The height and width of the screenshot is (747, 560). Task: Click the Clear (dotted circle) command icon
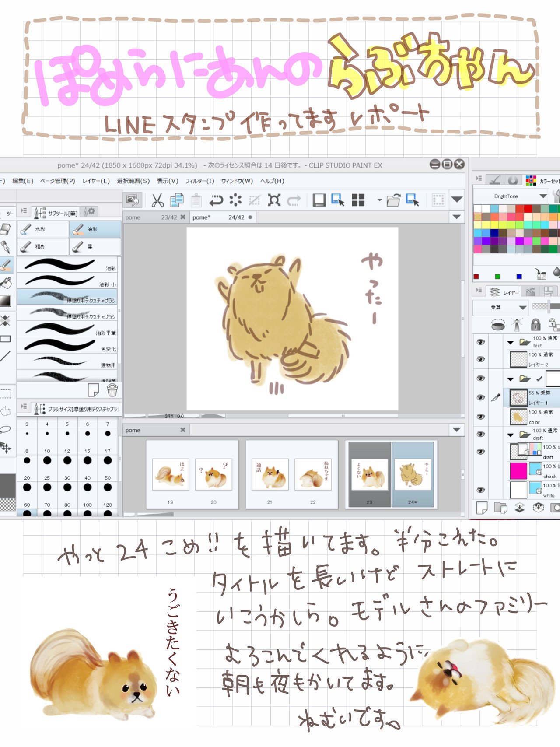(x=235, y=200)
